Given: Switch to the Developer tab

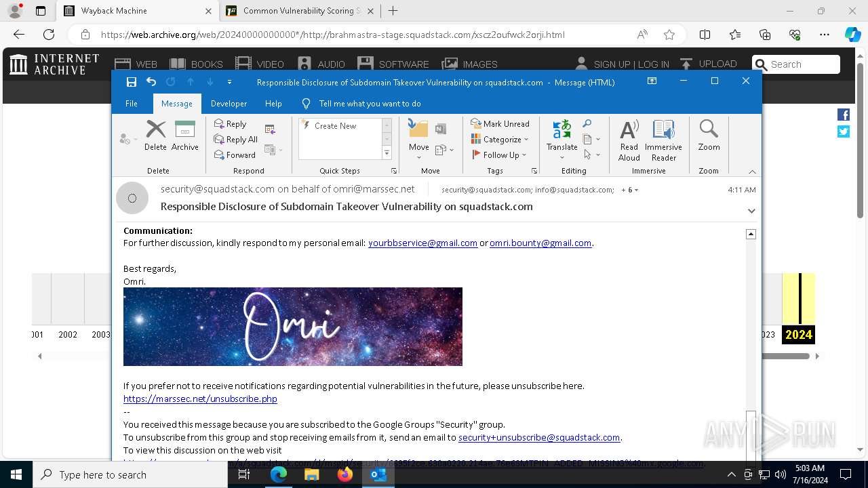Looking at the screenshot, I should 229,104.
